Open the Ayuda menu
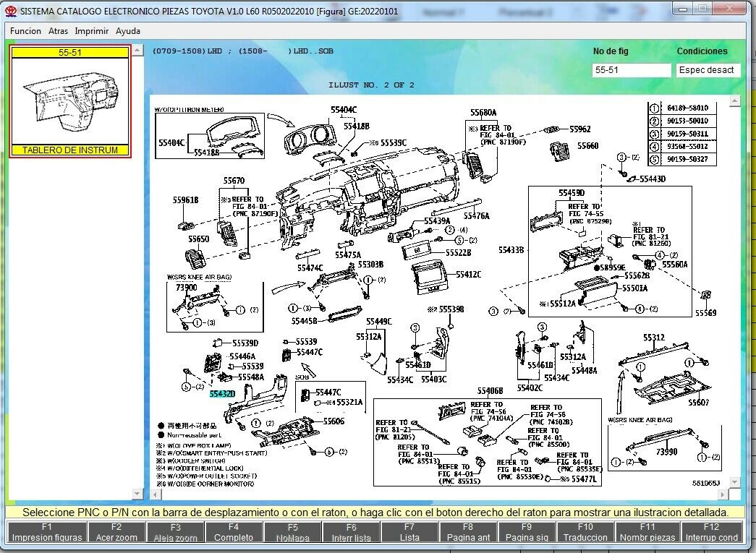This screenshot has height=553, width=756. 128,31
